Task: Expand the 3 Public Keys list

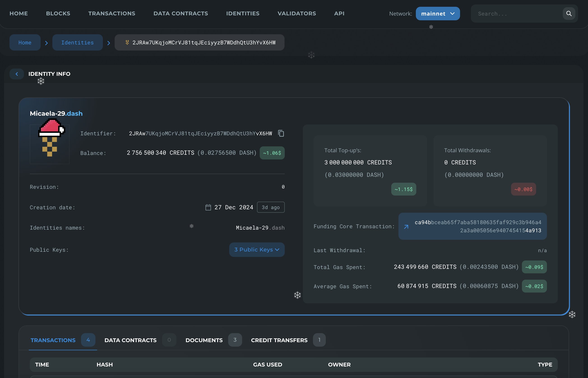Action: coord(257,250)
